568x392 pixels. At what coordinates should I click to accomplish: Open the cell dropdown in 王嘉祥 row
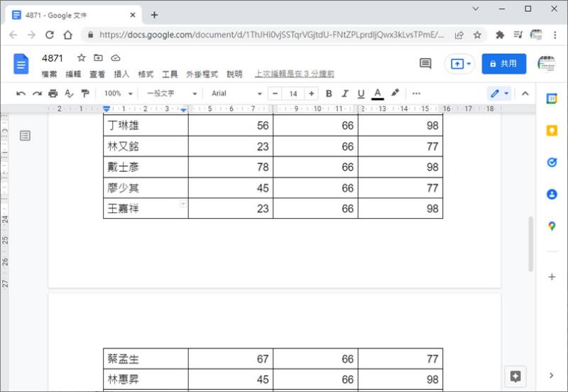[183, 204]
